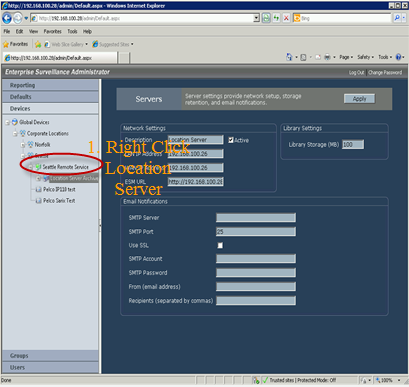Click the Apply button

point(359,99)
